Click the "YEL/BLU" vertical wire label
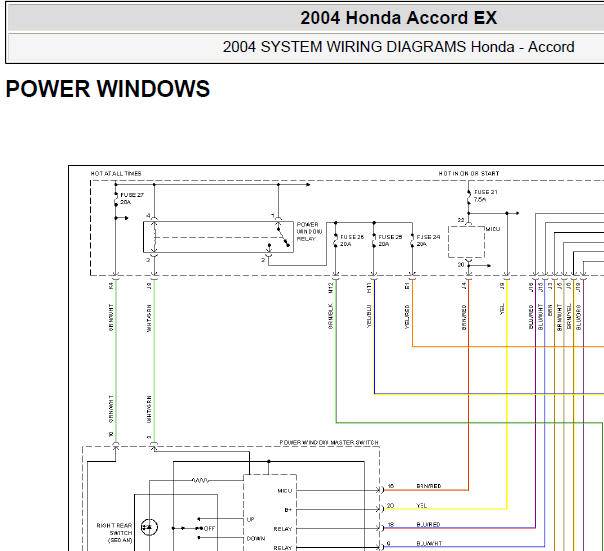This screenshot has width=604, height=551. pyautogui.click(x=369, y=316)
